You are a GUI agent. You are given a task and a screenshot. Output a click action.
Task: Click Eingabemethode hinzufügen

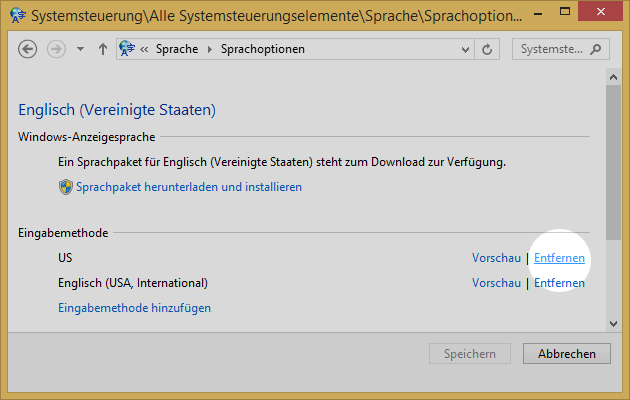coord(135,308)
